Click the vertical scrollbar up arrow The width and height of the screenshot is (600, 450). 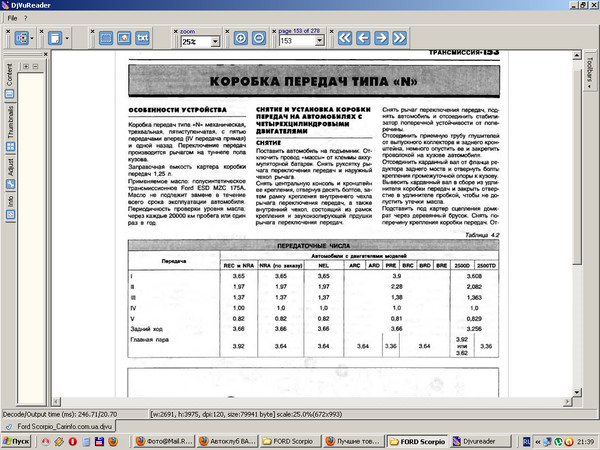(577, 56)
